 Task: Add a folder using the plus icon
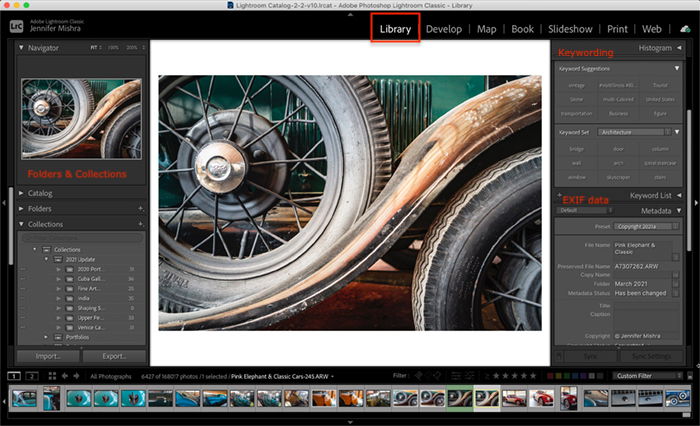coord(141,209)
